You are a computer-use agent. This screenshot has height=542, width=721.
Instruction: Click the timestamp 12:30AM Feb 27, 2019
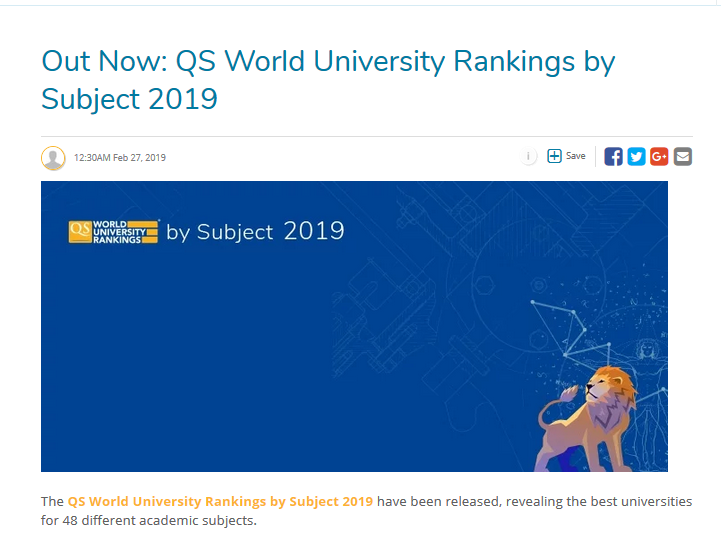(x=120, y=158)
